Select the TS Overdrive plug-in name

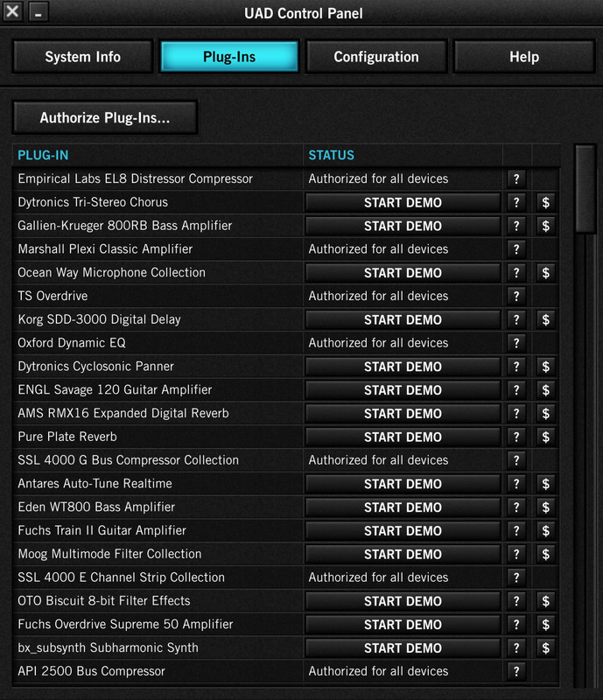pos(53,296)
